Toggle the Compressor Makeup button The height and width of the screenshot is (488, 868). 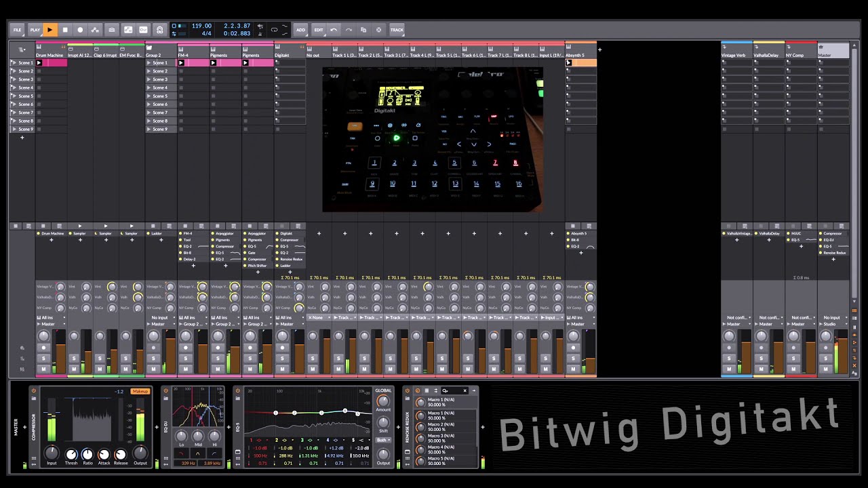(140, 392)
